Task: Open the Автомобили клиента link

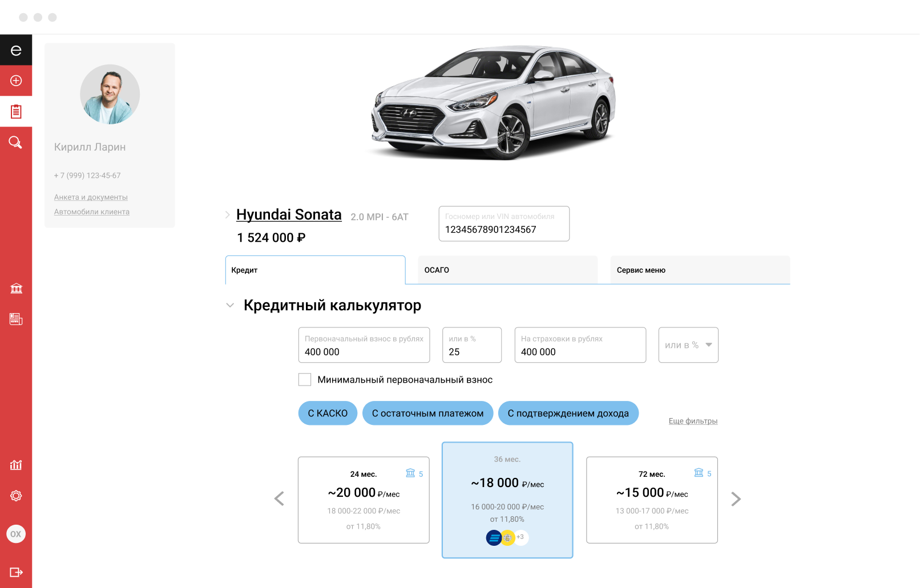Action: tap(92, 212)
